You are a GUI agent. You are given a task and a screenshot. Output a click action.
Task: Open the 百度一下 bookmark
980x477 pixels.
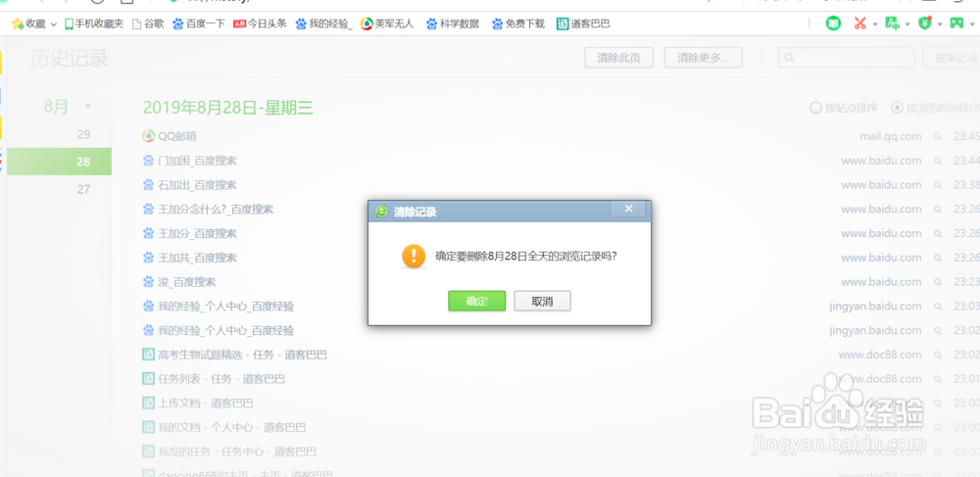[x=199, y=24]
